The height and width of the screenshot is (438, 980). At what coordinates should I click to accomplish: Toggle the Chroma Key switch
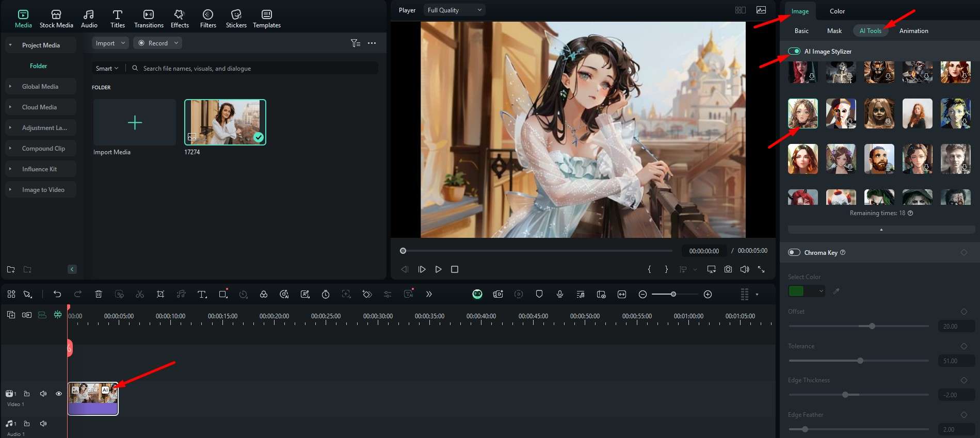(794, 252)
